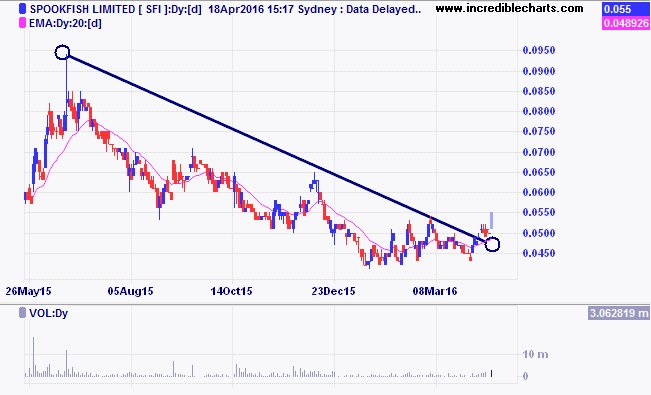Click the www.incrediblecharts.com link text
Viewport: 651px width, 395px height.
509,8
